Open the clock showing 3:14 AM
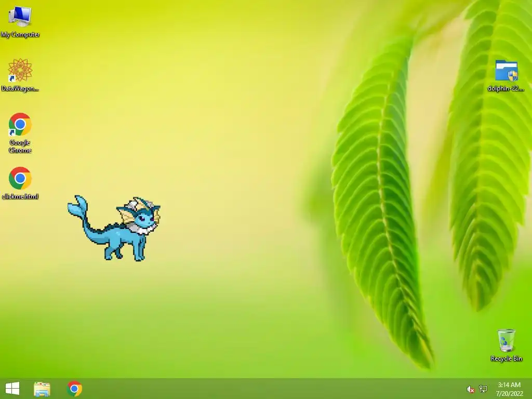Viewport: 532px width, 399px height. click(x=509, y=389)
